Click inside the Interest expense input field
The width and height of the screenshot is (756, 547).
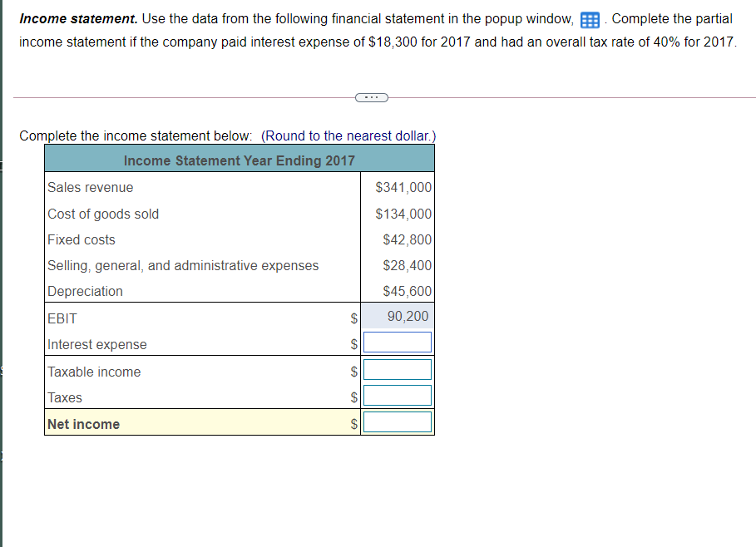point(398,342)
